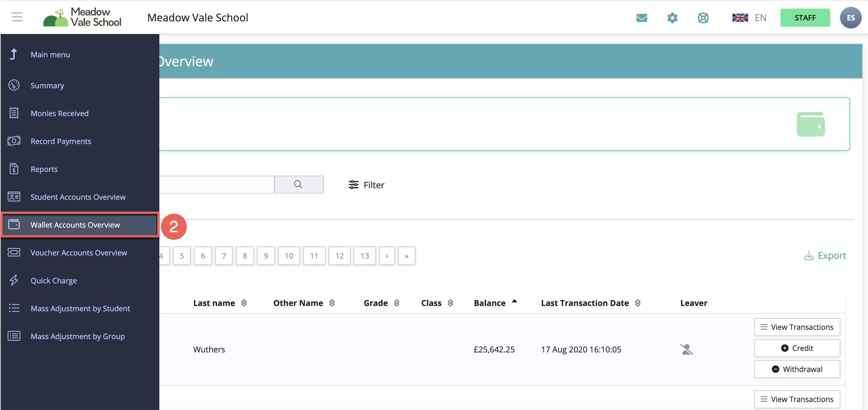Viewport: 868px width, 410px height.
Task: Click the Record Payments cash icon
Action: pyautogui.click(x=14, y=141)
